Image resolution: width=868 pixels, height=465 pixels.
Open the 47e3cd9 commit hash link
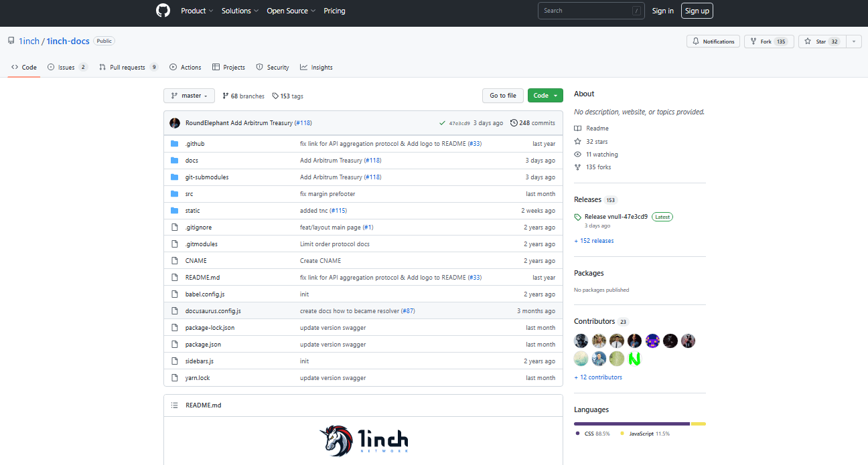(459, 123)
